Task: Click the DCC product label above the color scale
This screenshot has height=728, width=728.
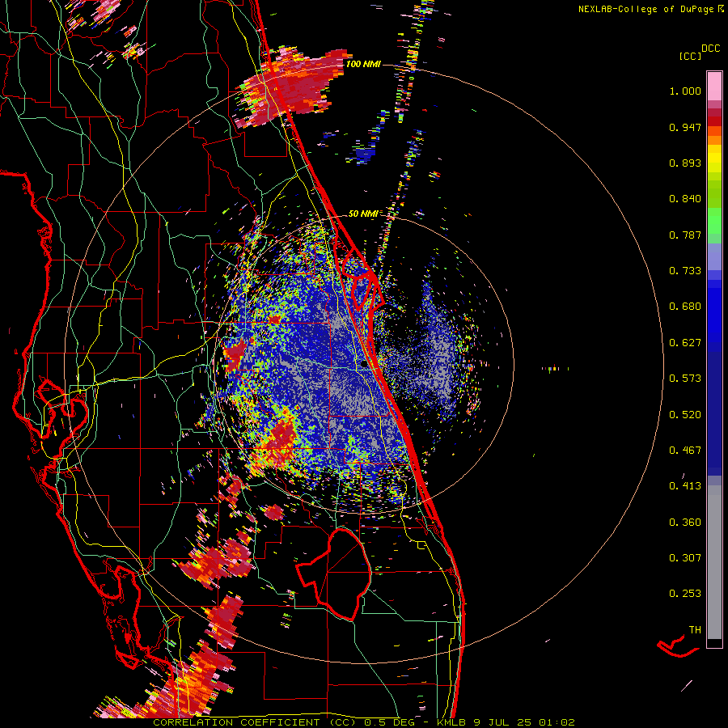Action: 711,49
